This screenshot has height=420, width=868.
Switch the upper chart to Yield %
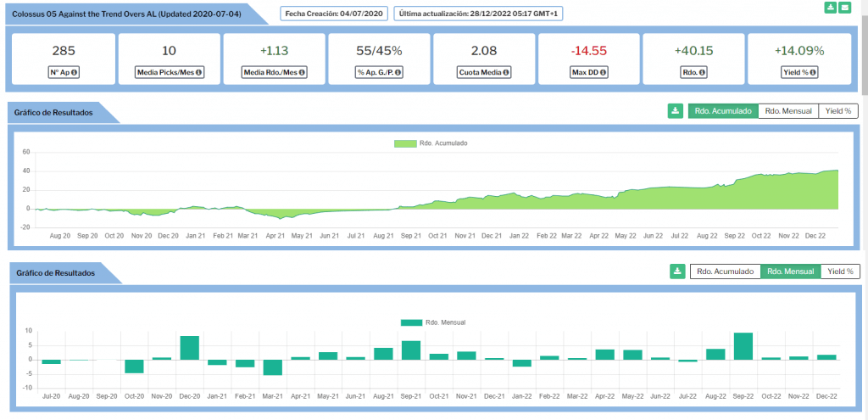(x=838, y=111)
